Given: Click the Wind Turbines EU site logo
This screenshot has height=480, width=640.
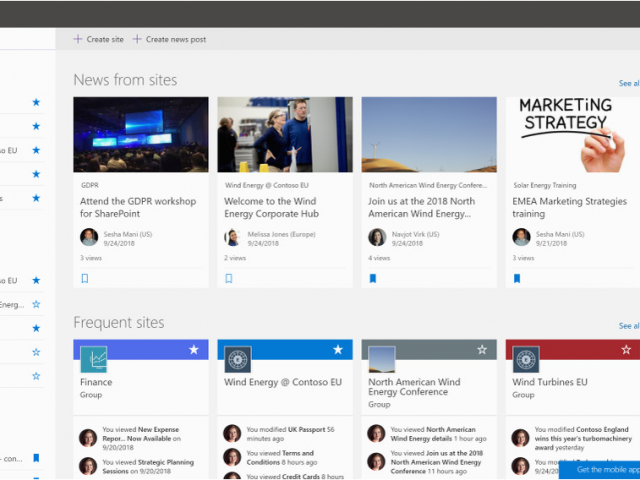Looking at the screenshot, I should tap(526, 359).
